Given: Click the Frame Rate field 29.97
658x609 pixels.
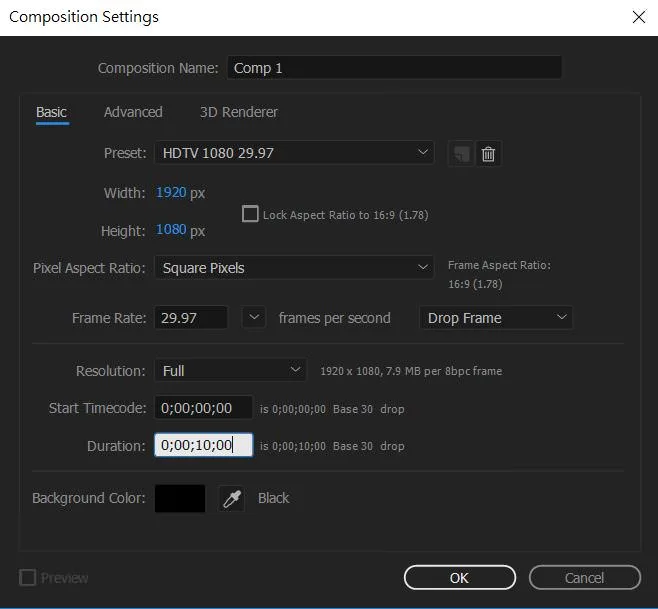Looking at the screenshot, I should (x=191, y=318).
